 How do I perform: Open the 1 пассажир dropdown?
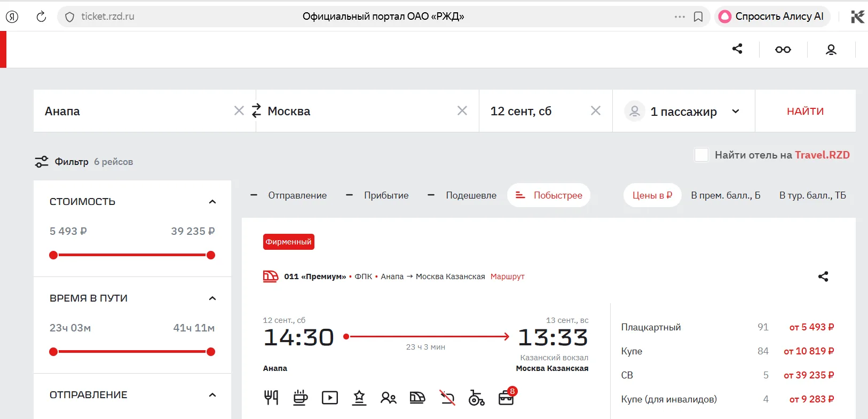pos(736,111)
